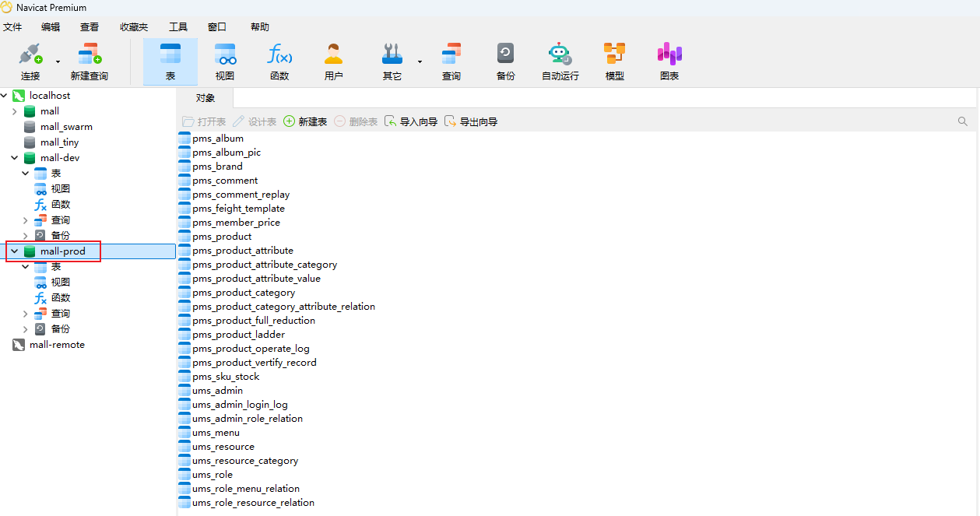Collapse the mall-dev database node
Screen dimensions: 980x516
click(x=14, y=158)
